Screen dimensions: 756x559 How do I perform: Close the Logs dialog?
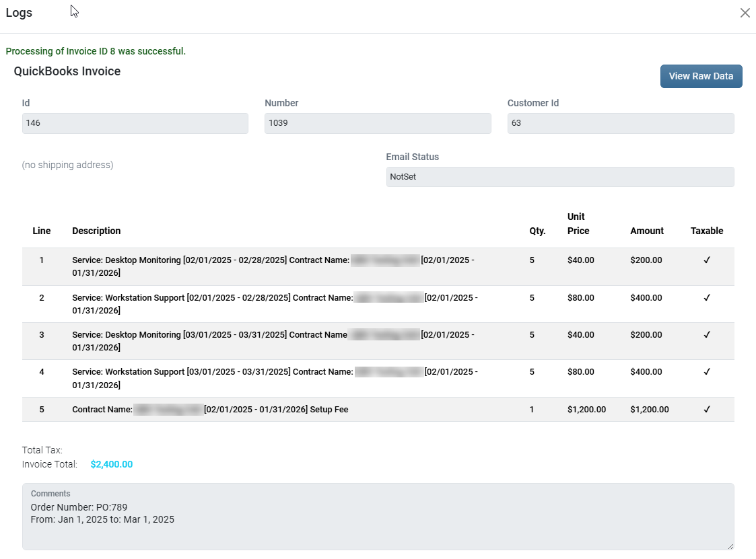(x=745, y=13)
